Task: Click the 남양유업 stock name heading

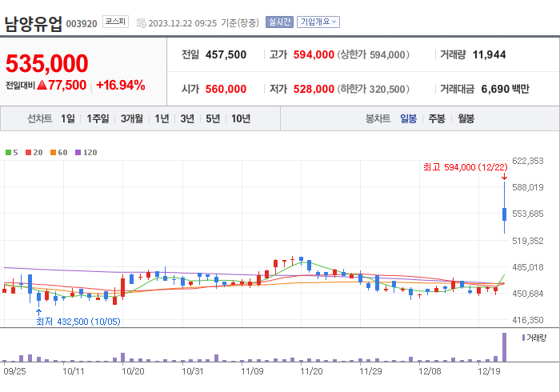Action: coord(34,24)
